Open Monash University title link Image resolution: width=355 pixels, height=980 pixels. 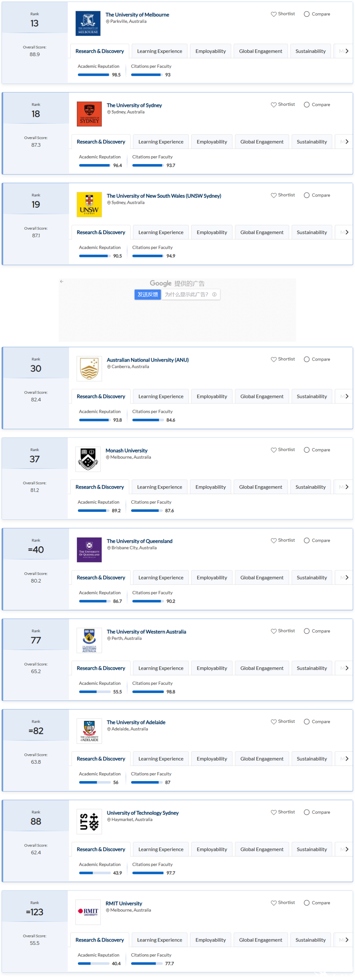pyautogui.click(x=126, y=450)
